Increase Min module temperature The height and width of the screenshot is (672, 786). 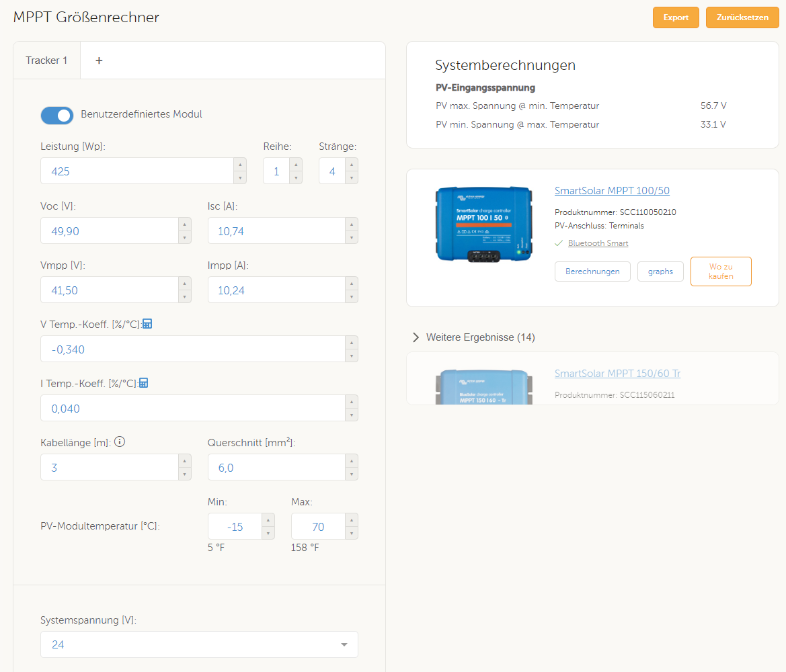point(268,519)
